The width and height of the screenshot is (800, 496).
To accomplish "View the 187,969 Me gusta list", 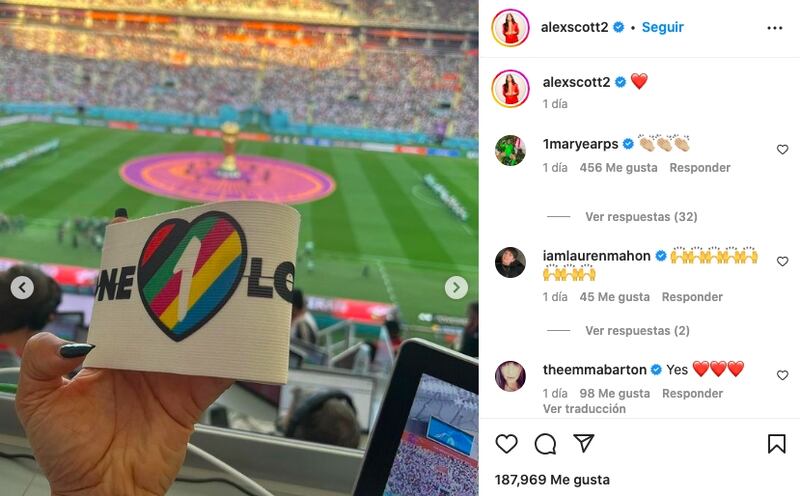I will tap(552, 480).
